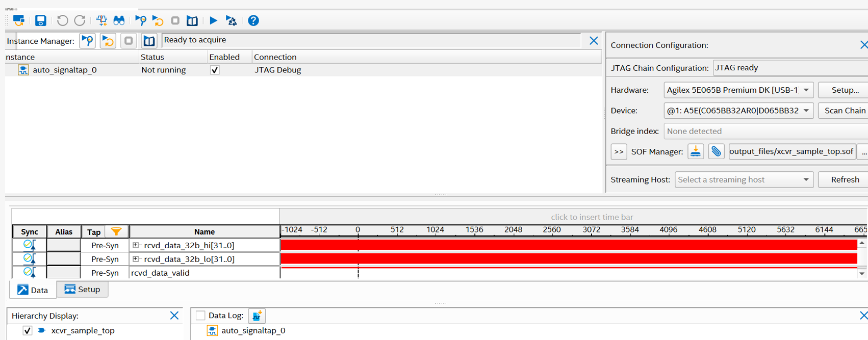Open help with question mark icon
Screen dimensions: 868x340
pos(253,20)
